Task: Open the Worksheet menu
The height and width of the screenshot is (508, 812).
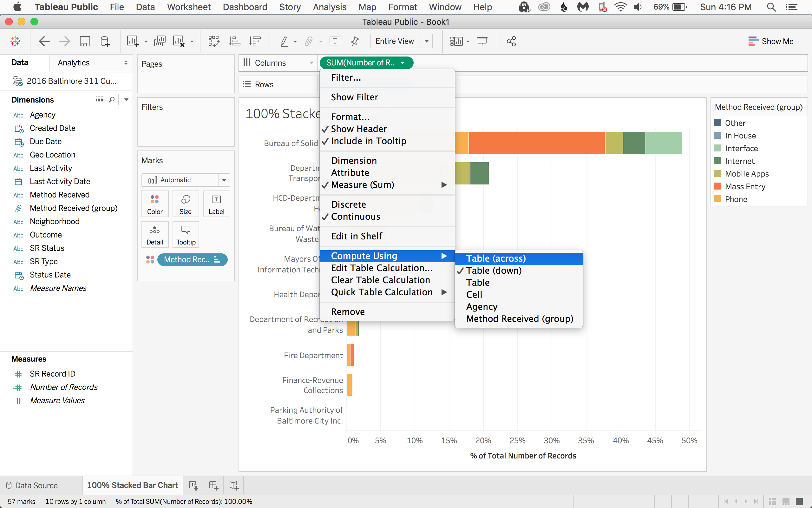Action: [x=189, y=7]
